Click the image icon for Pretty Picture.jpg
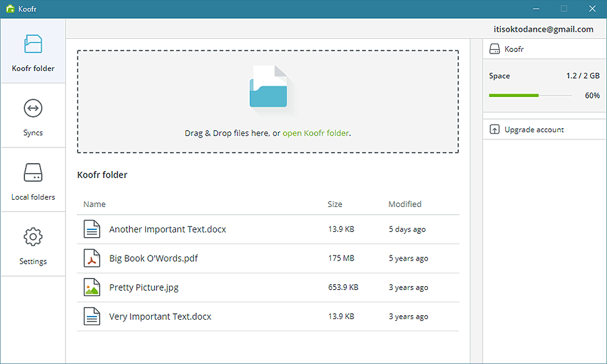607x364 pixels. pyautogui.click(x=92, y=287)
